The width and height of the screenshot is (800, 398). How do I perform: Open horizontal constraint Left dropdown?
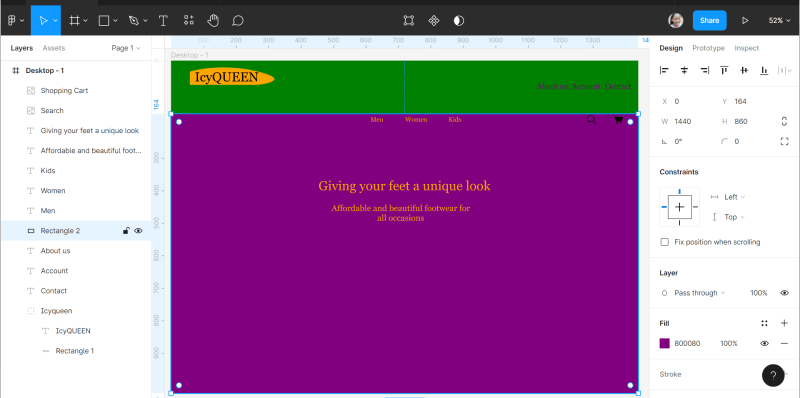tap(734, 197)
